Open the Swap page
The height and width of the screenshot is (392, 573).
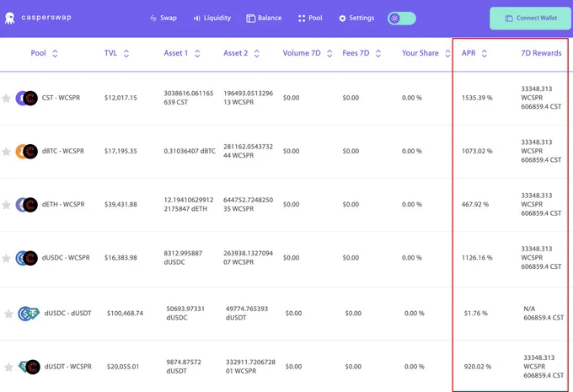[x=163, y=18]
